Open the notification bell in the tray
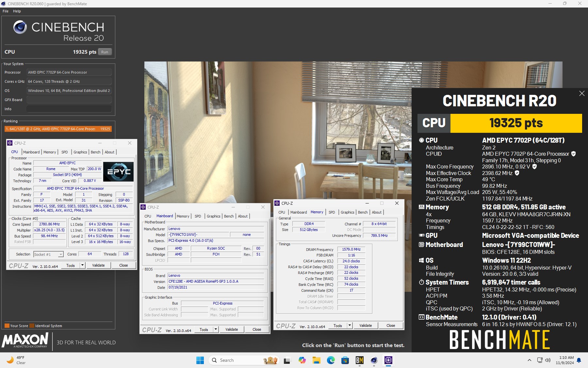588x368 pixels. pyautogui.click(x=579, y=360)
